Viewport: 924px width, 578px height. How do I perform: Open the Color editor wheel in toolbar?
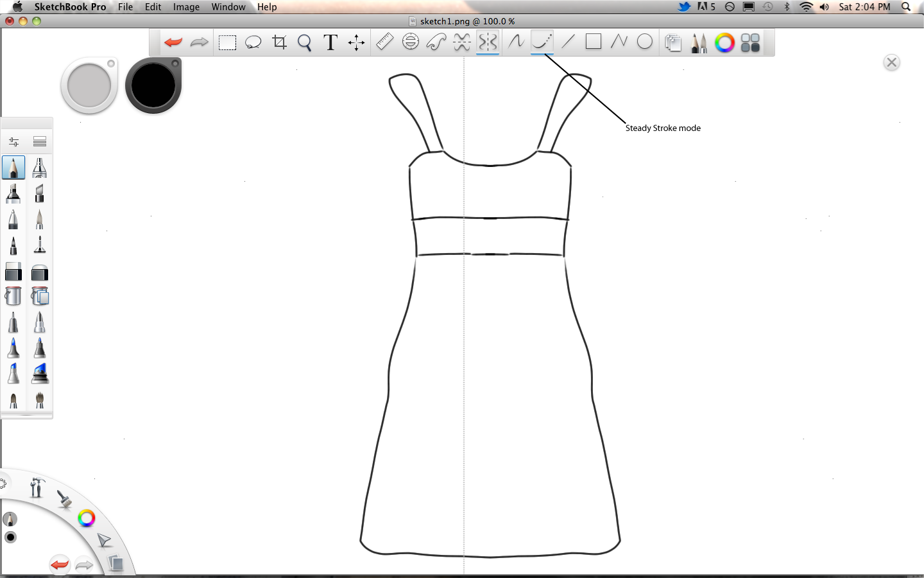coord(724,43)
